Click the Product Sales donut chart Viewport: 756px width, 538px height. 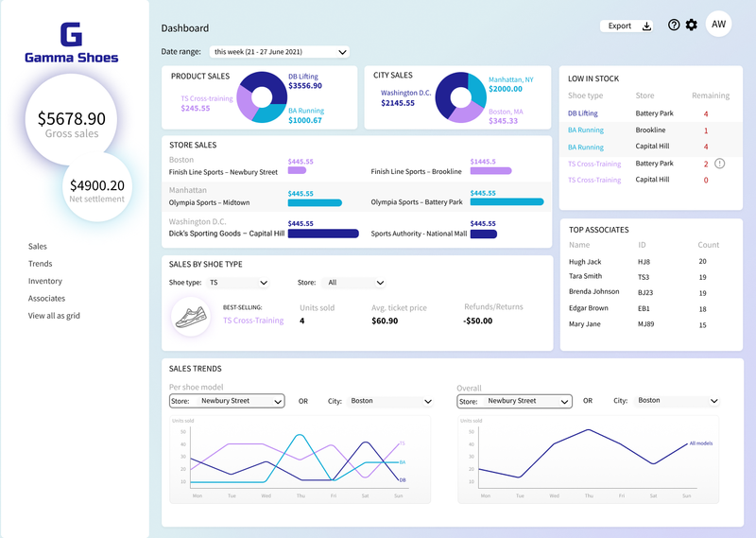tap(262, 97)
